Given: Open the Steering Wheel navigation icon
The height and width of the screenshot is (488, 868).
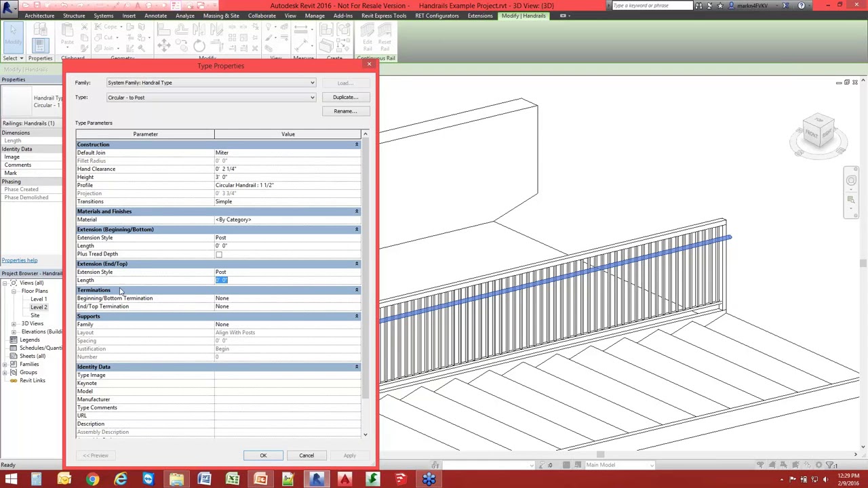Looking at the screenshot, I should [851, 180].
